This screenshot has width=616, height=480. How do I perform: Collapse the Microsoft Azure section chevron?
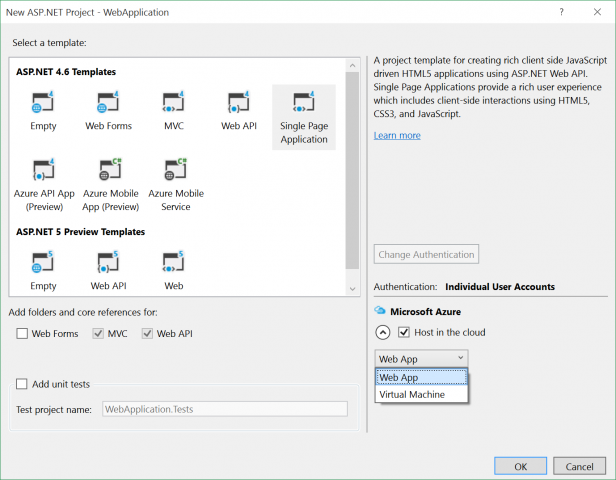pos(383,332)
